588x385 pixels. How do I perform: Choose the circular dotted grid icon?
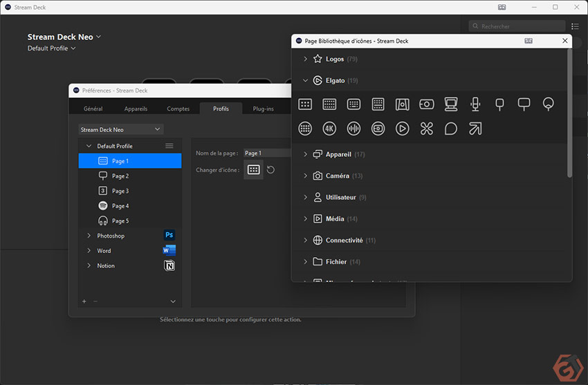click(305, 129)
